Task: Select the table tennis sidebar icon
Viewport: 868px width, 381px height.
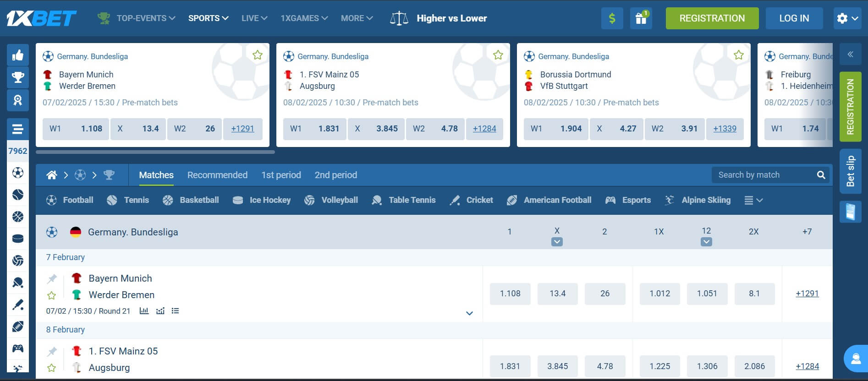Action: tap(18, 283)
